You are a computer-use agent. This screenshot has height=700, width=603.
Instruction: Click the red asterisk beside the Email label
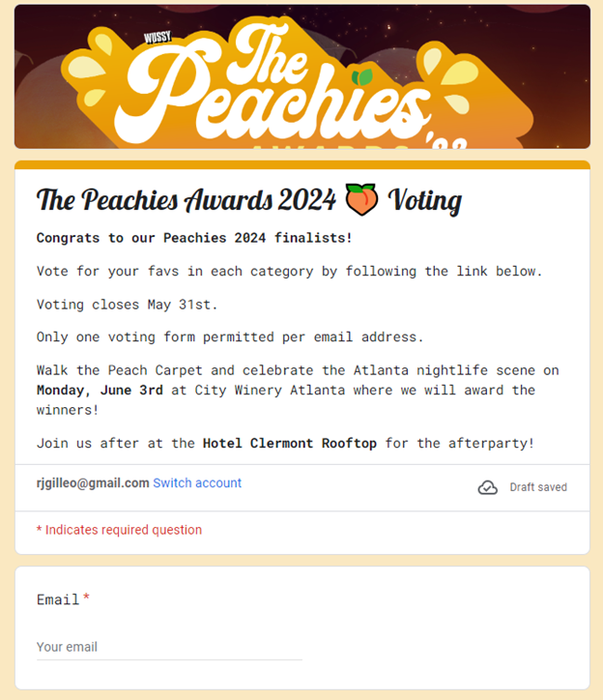click(86, 599)
